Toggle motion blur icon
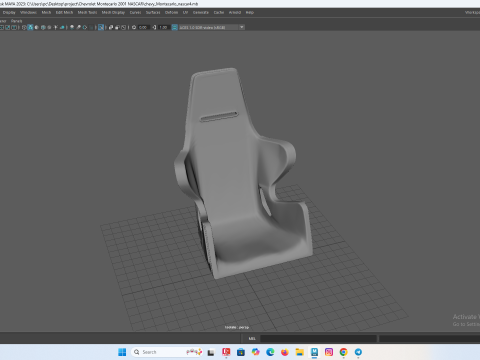 (x=78, y=27)
